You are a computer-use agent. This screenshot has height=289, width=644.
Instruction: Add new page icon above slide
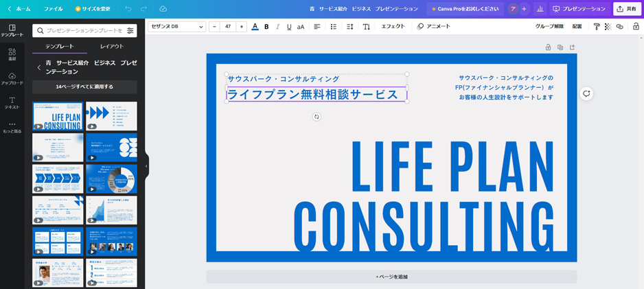tap(572, 47)
